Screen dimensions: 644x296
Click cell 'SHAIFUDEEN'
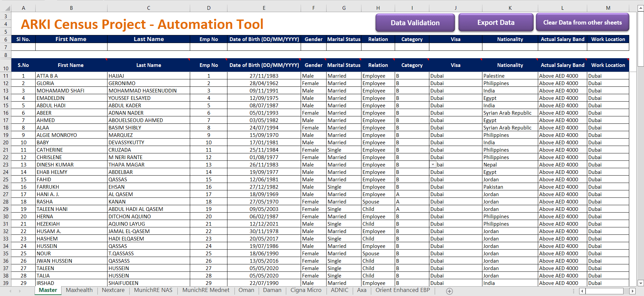pos(148,283)
